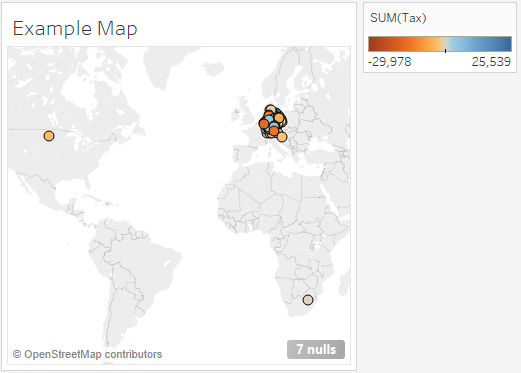The image size is (521, 373).
Task: Click the zero tick on color legend
Action: pos(445,51)
